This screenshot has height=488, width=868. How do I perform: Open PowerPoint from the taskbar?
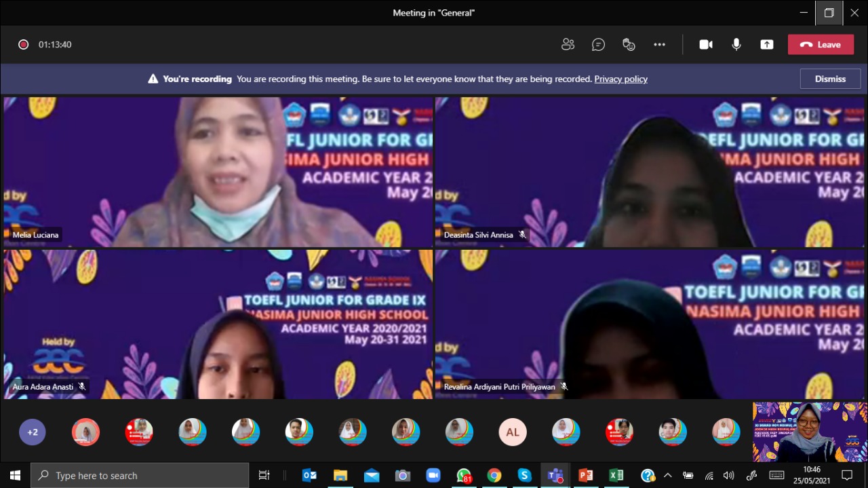tap(585, 476)
